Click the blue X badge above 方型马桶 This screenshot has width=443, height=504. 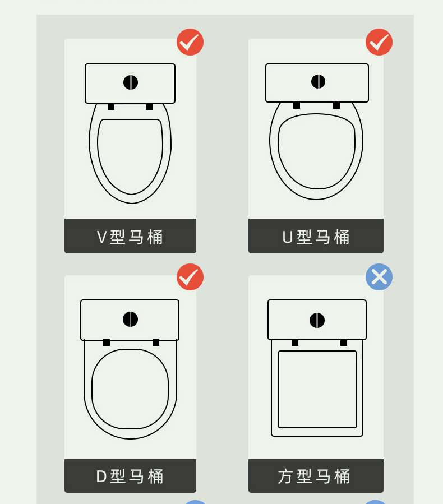pos(379,277)
